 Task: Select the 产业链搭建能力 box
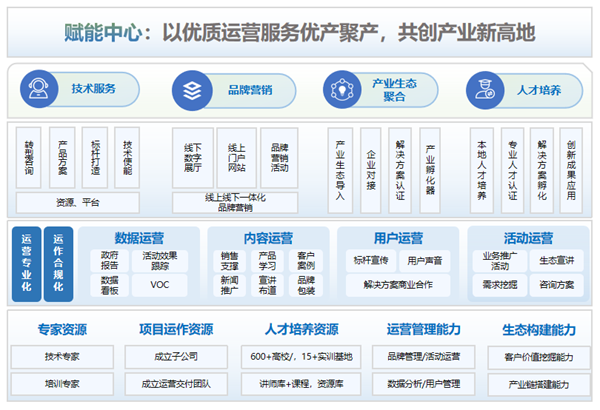[539, 383]
